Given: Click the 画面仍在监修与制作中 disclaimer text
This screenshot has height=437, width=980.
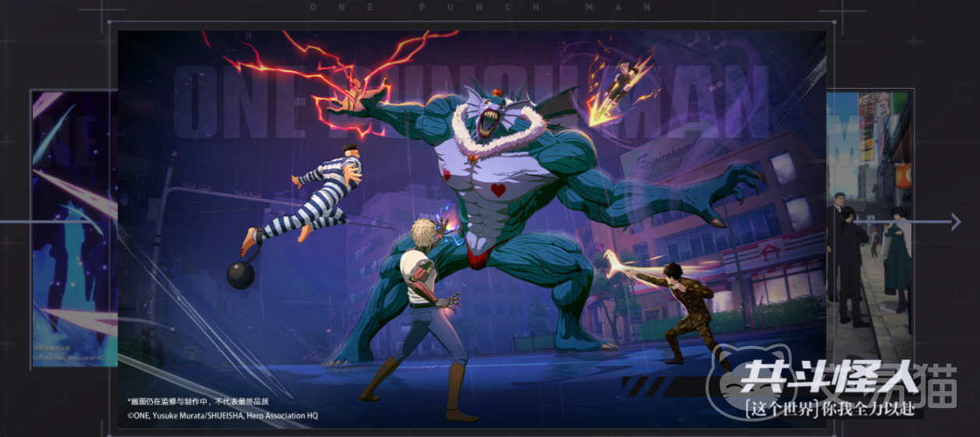Looking at the screenshot, I should pyautogui.click(x=197, y=401).
